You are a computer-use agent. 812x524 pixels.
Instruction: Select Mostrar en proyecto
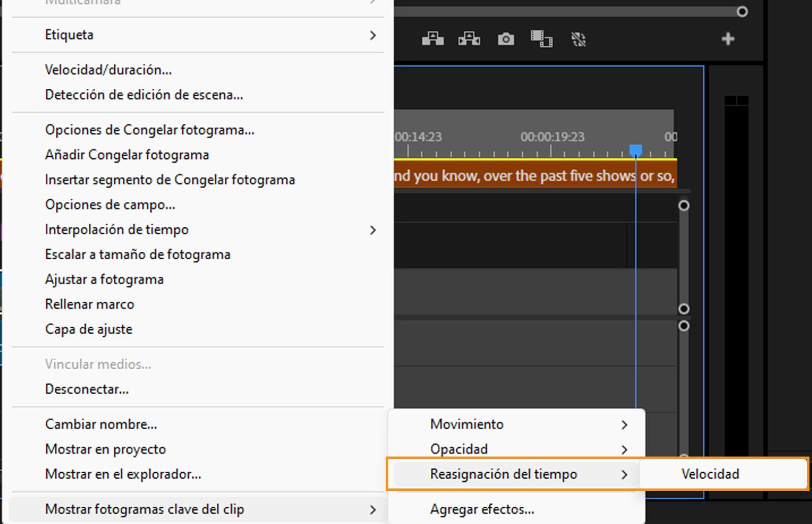105,449
